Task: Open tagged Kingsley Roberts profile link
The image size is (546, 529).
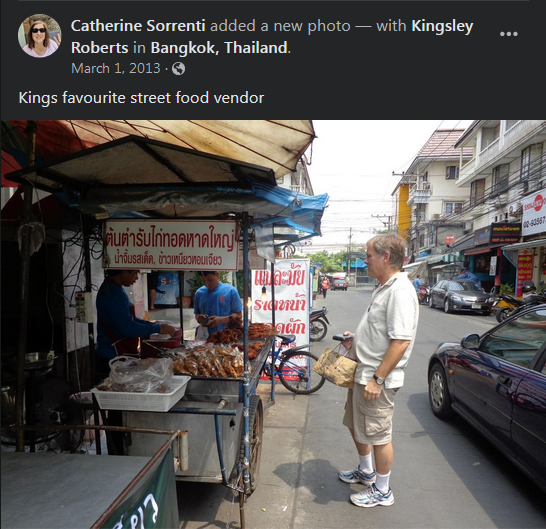Action: (272, 37)
